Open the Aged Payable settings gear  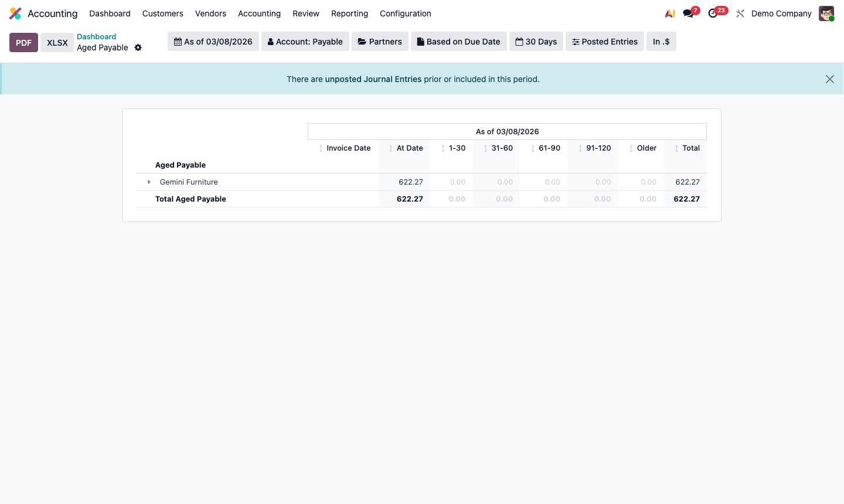pyautogui.click(x=138, y=47)
